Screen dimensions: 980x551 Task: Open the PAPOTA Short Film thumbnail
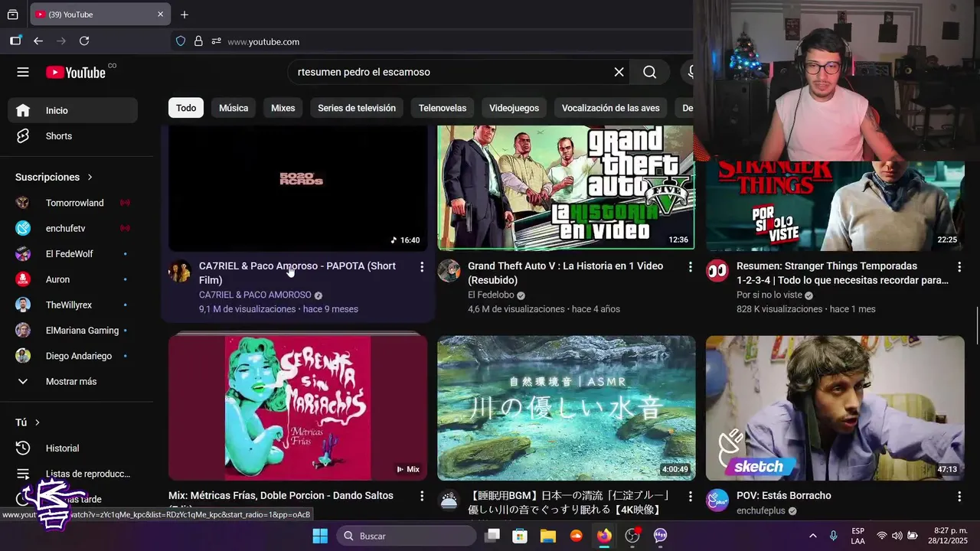coord(298,188)
